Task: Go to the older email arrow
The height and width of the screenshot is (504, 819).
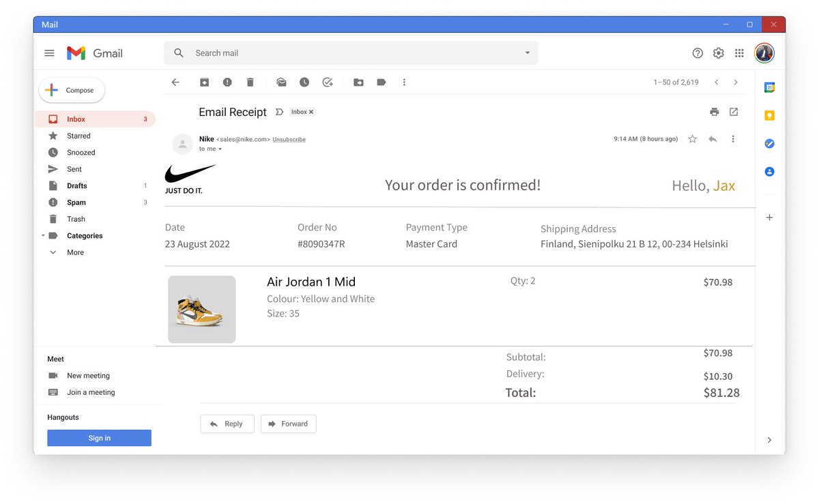Action: [x=736, y=82]
